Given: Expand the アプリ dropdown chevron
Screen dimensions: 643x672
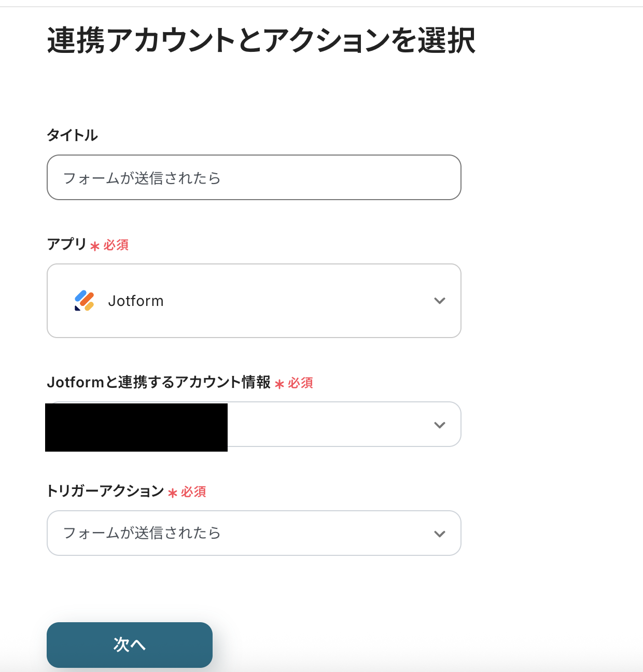Looking at the screenshot, I should tap(440, 301).
